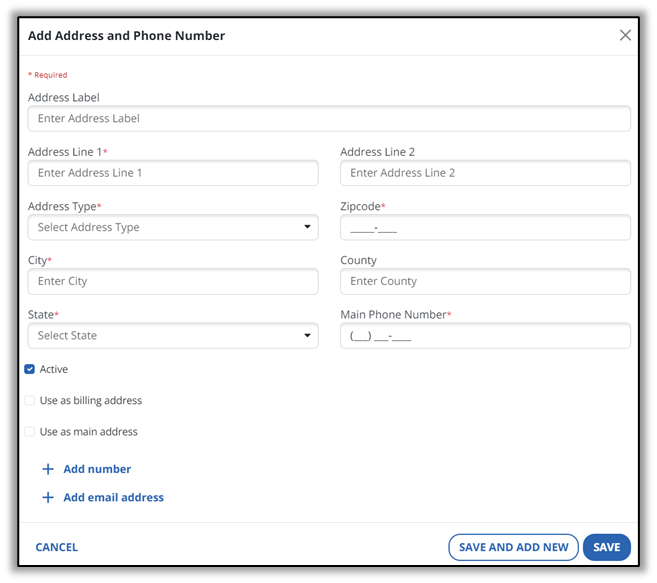Close the Add Address dialog with X

[625, 35]
